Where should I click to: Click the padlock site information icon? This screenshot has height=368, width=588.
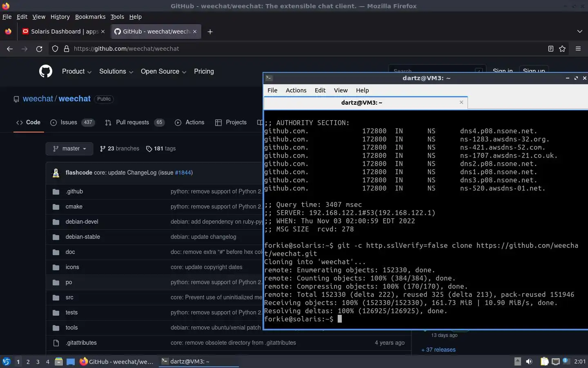67,49
